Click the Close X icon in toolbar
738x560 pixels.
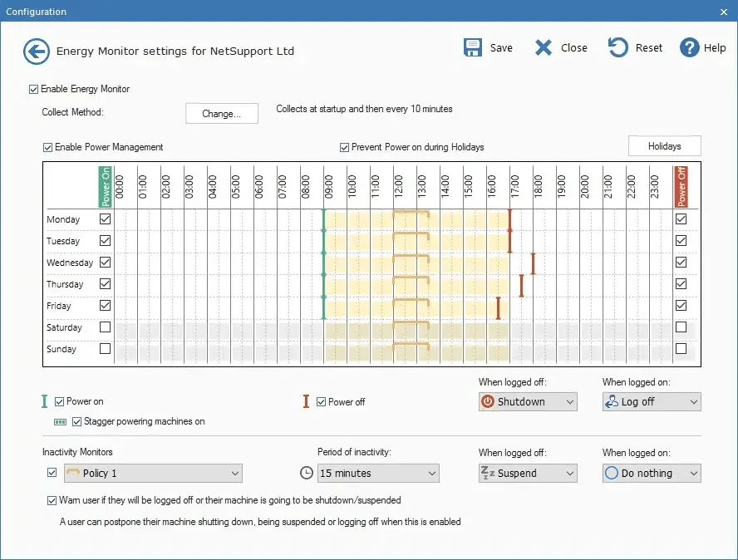pyautogui.click(x=544, y=47)
